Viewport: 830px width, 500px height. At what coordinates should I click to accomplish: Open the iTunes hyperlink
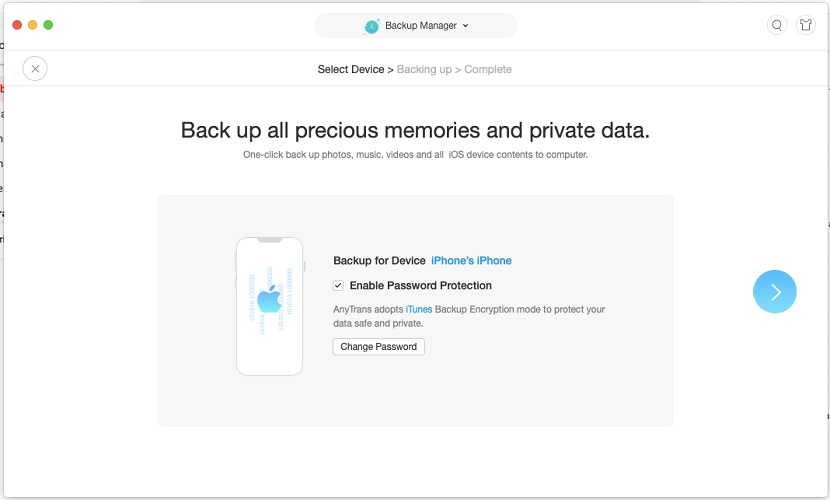click(x=419, y=310)
